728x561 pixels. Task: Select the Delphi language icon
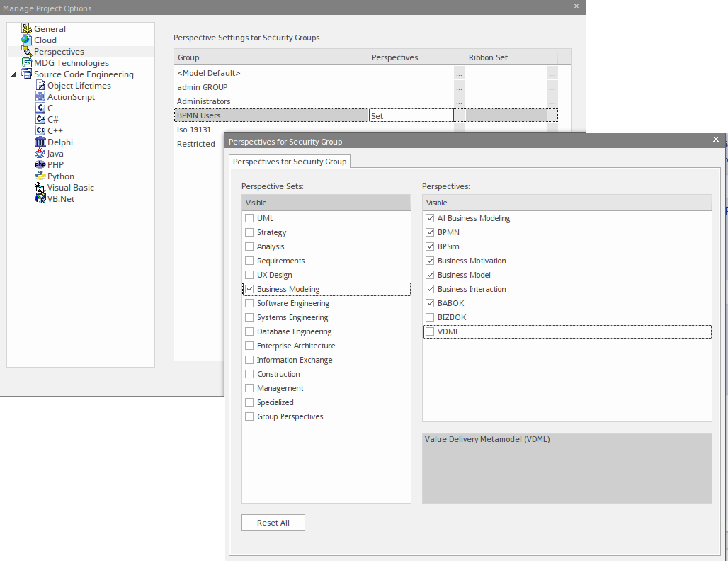[x=40, y=142]
